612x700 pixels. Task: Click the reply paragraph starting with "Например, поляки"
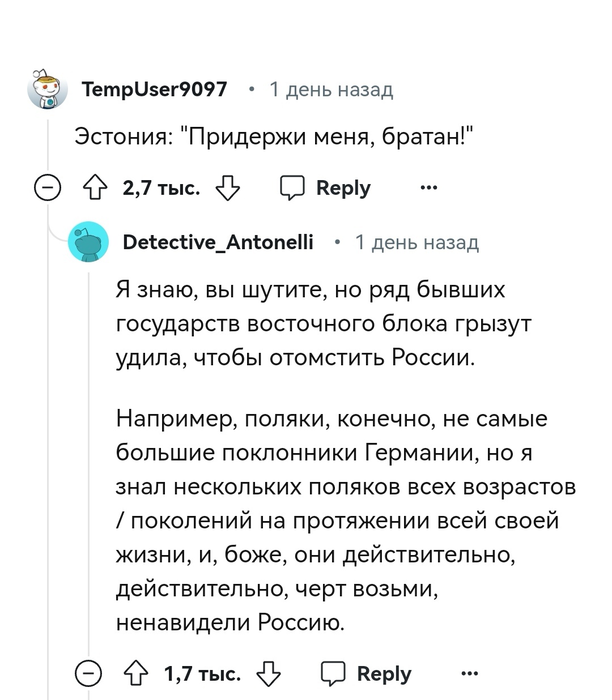[x=340, y=521]
